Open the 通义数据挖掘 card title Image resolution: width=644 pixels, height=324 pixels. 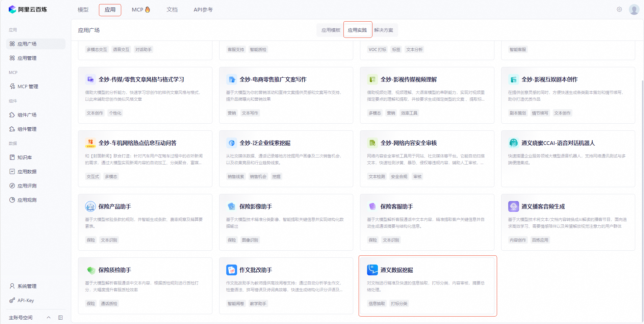click(x=397, y=270)
